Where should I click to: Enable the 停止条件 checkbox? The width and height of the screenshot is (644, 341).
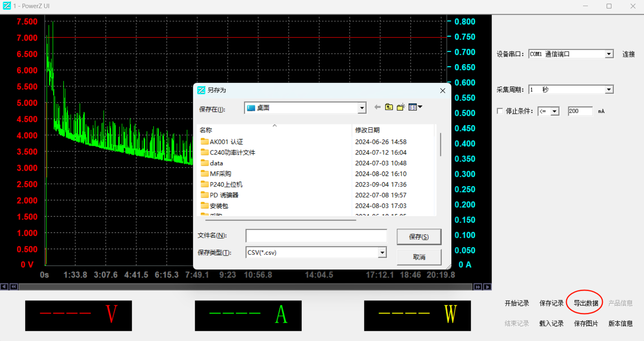click(x=500, y=111)
